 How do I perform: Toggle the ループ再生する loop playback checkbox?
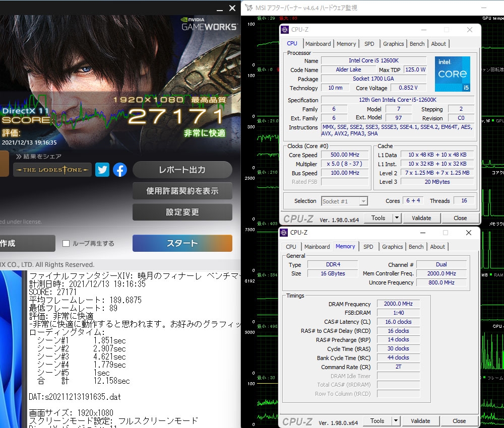click(x=66, y=243)
